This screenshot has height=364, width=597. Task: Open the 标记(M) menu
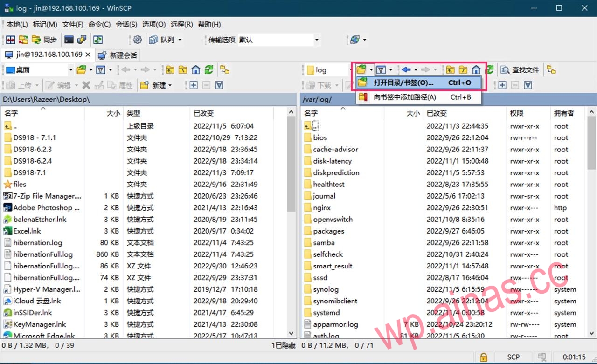(x=45, y=24)
